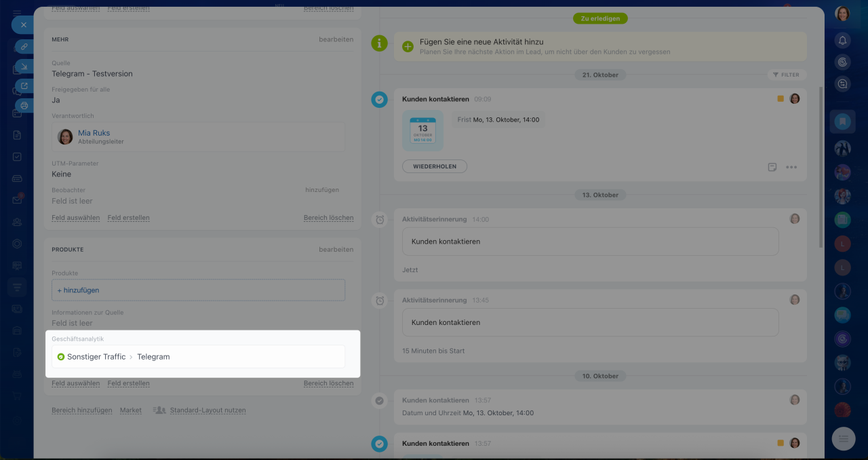Click the copy link icon on side tab
Viewport: 868px width, 460px height.
tap(24, 46)
